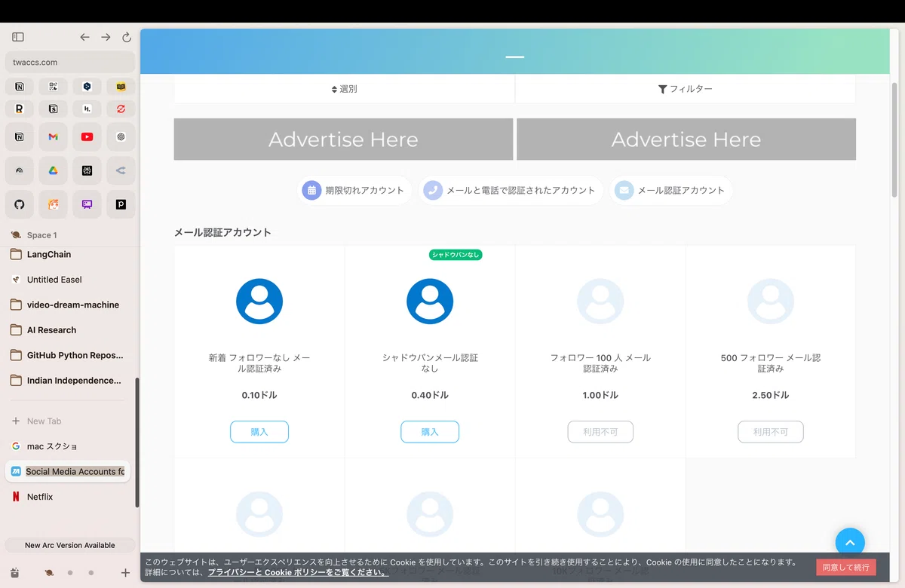Open the black P square favorite icon

[121, 204]
